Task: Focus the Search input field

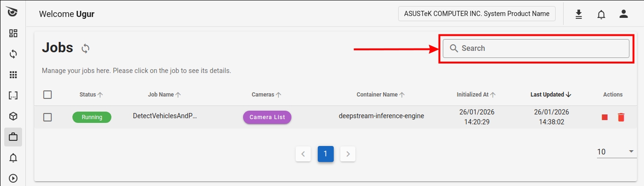Action: pyautogui.click(x=536, y=48)
